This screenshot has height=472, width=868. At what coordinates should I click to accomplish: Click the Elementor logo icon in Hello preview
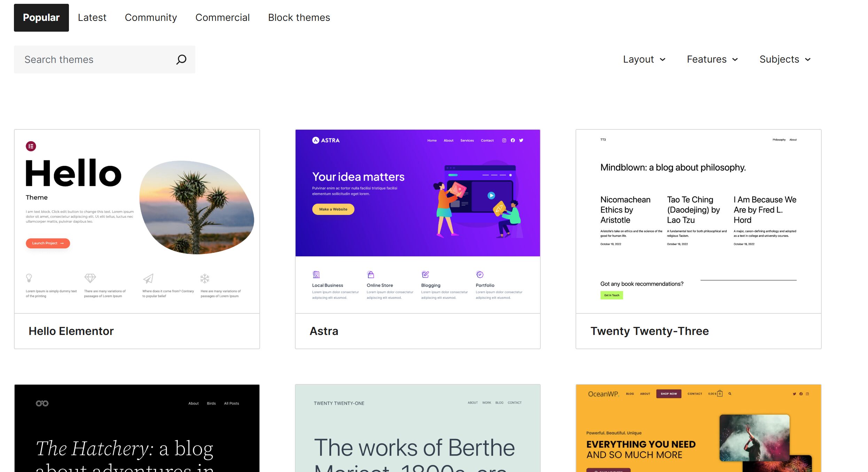coord(31,146)
